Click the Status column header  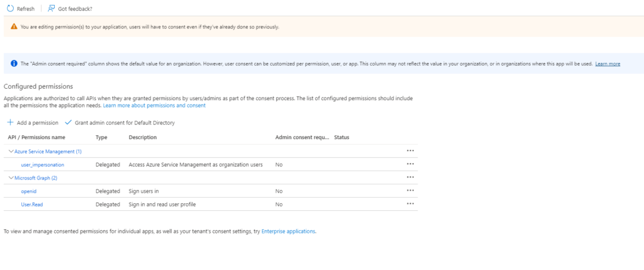341,137
